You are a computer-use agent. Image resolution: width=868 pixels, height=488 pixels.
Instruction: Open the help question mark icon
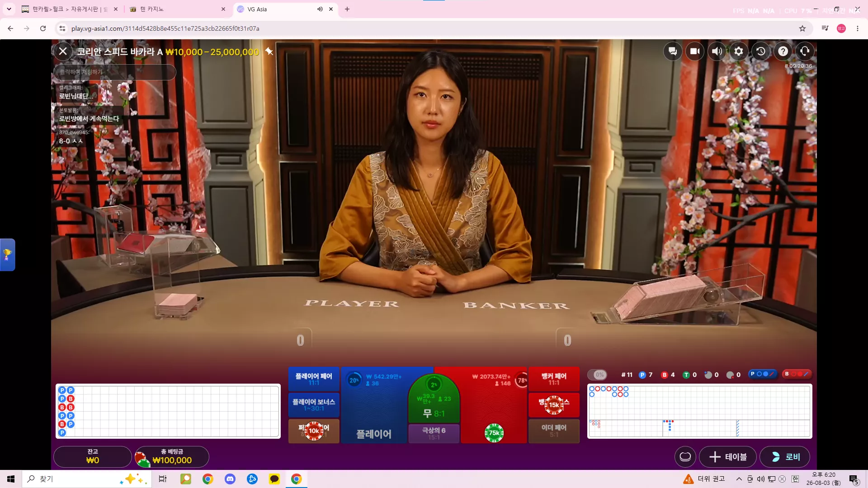coord(783,52)
